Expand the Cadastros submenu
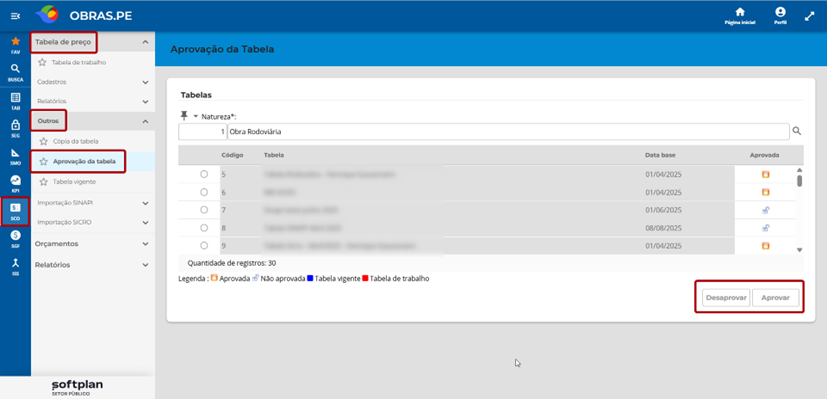Screen dimensions: 827x399 point(93,82)
